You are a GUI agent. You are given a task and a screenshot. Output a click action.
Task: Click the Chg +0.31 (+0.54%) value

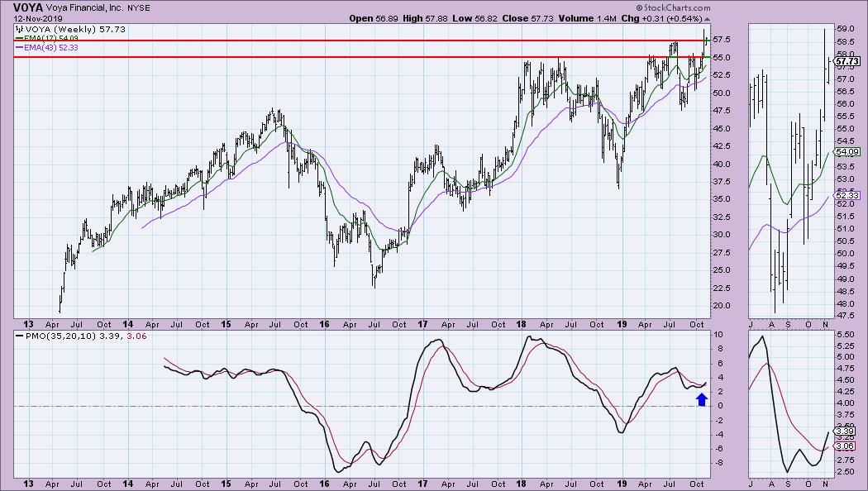661,18
